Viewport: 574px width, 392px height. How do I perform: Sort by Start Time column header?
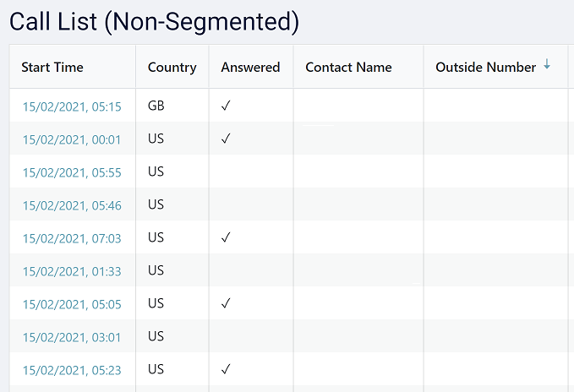[x=52, y=68]
